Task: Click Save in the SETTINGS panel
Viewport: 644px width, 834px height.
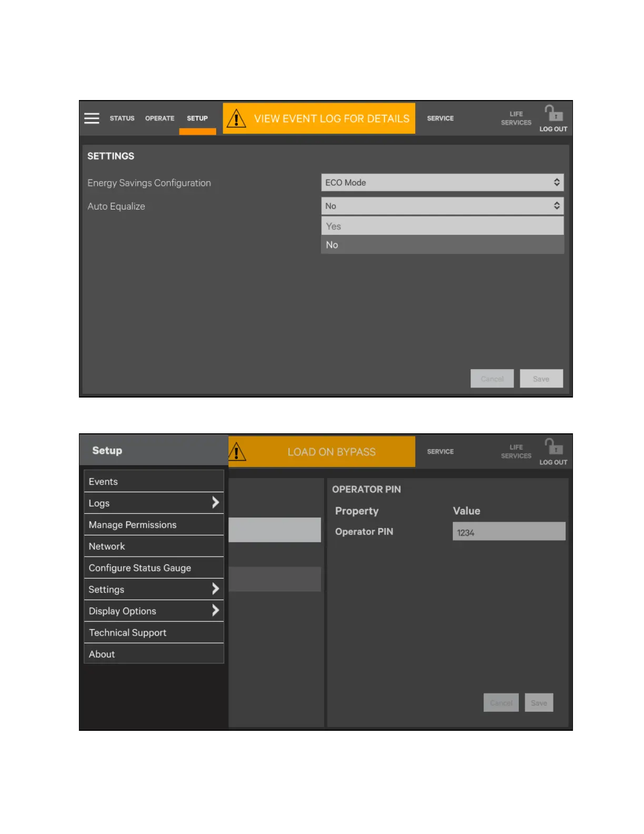Action: click(x=541, y=379)
